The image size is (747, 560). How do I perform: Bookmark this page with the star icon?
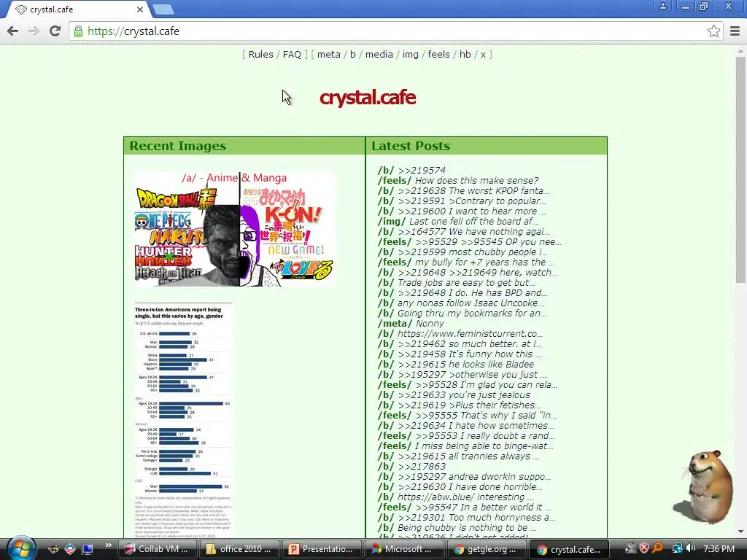pyautogui.click(x=713, y=31)
